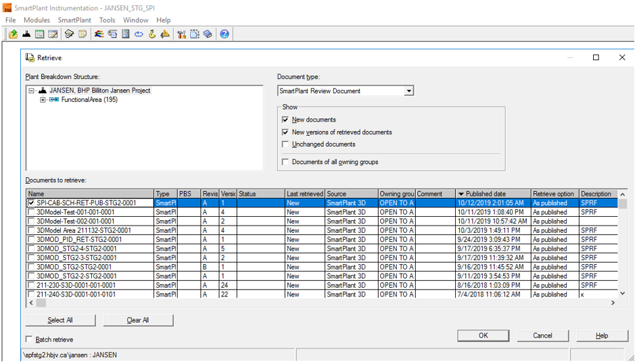The image size is (637, 364).
Task: Uncheck the New documents checkbox
Action: (x=285, y=120)
